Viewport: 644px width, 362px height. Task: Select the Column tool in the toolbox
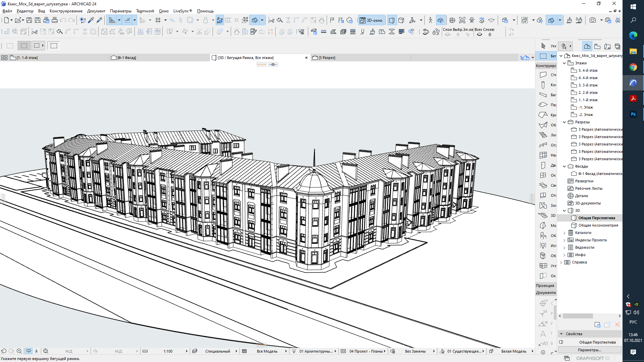coord(546,85)
